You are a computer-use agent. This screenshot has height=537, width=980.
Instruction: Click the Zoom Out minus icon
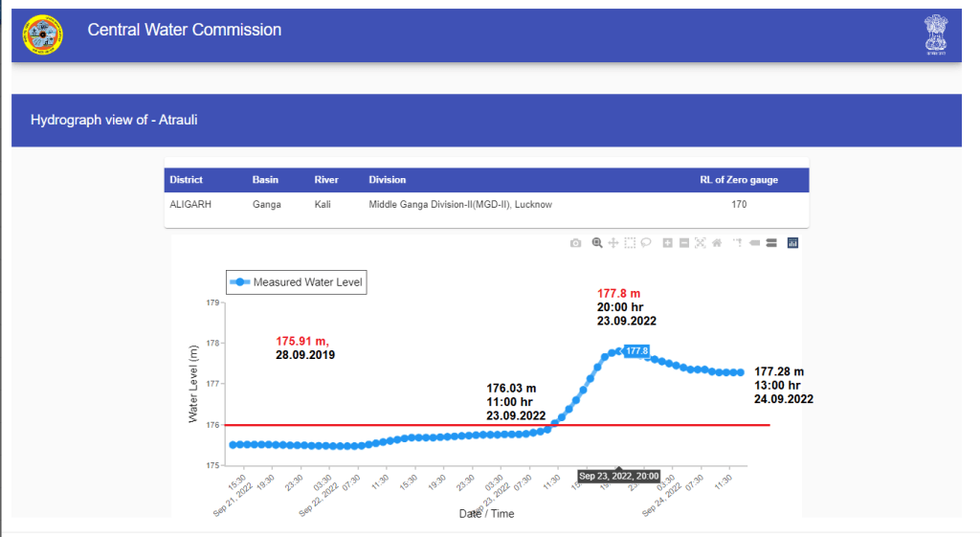point(684,243)
